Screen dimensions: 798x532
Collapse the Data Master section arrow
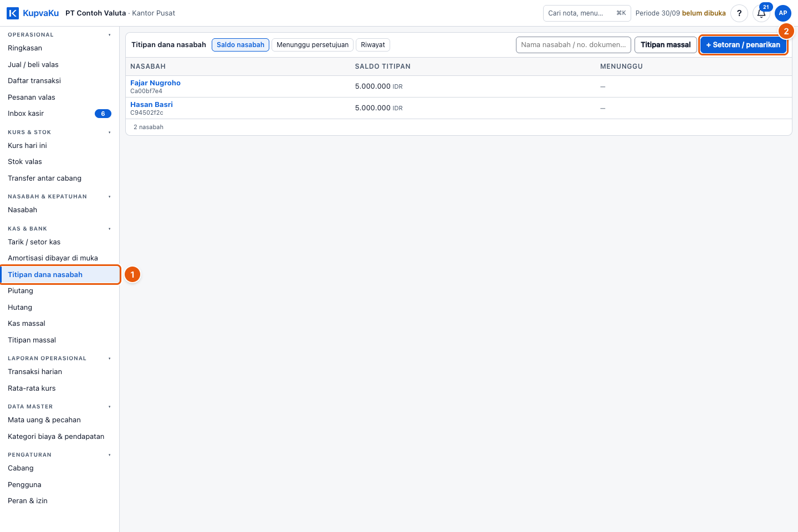pyautogui.click(x=110, y=407)
